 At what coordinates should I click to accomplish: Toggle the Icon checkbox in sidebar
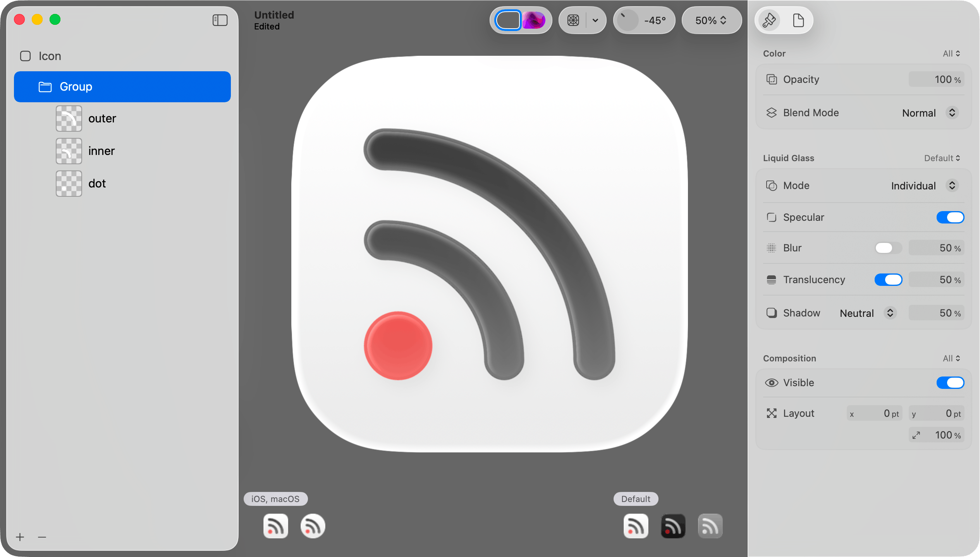click(25, 56)
